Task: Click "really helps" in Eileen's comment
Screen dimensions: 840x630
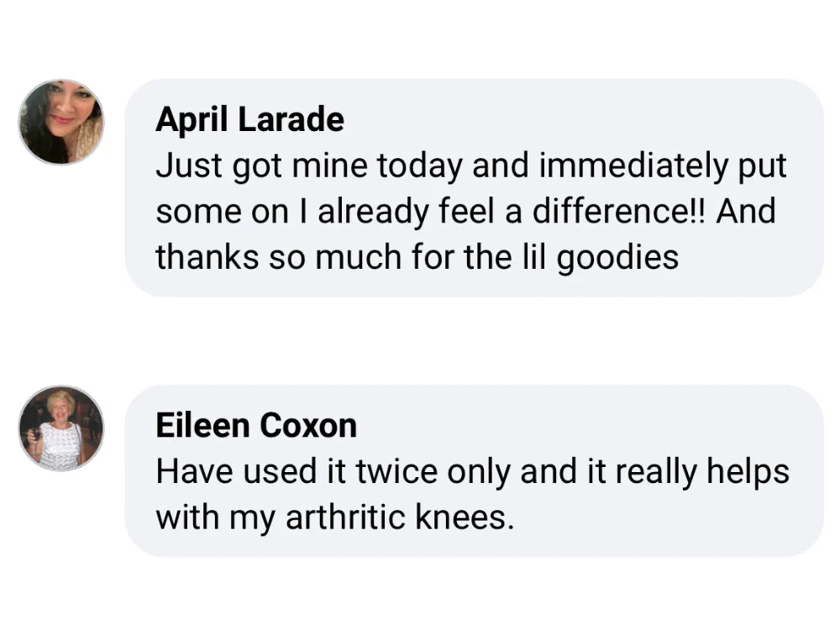Action: [x=702, y=472]
